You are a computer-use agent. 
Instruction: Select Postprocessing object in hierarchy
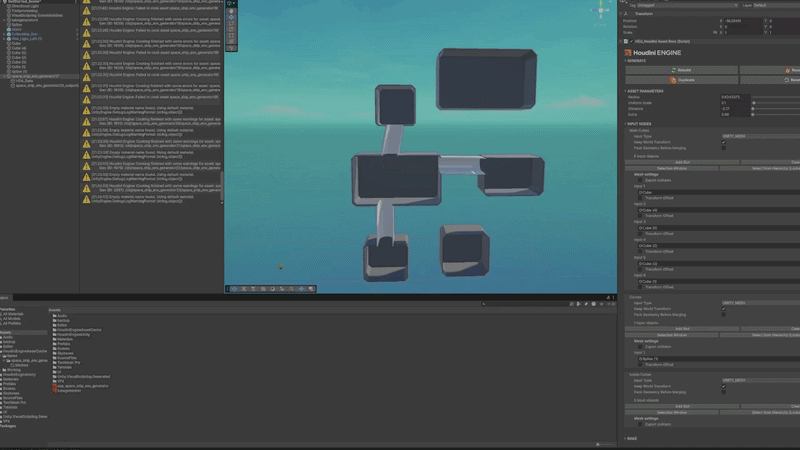24,11
